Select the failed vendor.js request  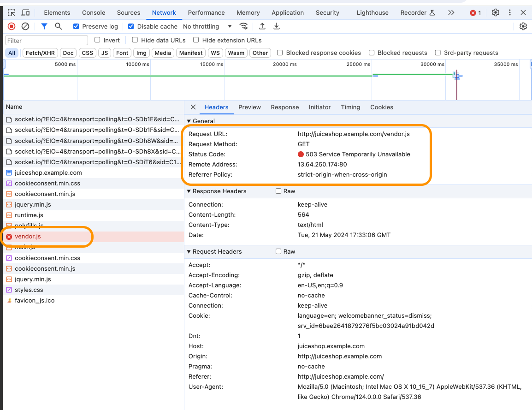[x=94, y=237]
